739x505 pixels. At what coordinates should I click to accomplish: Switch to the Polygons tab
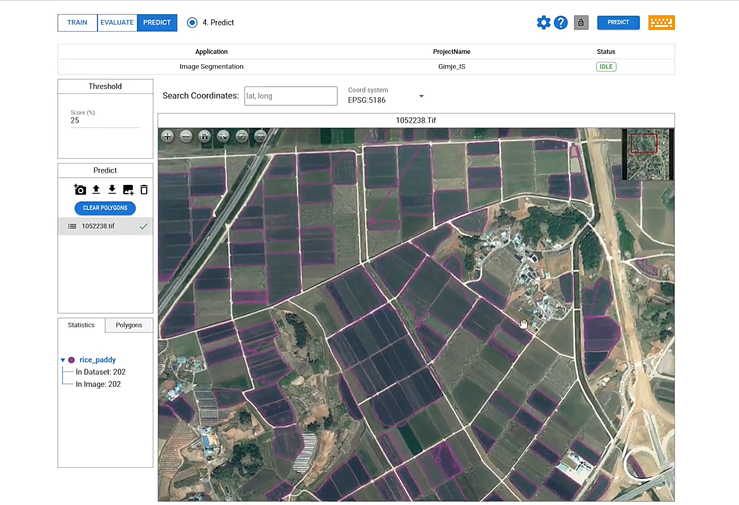point(129,325)
